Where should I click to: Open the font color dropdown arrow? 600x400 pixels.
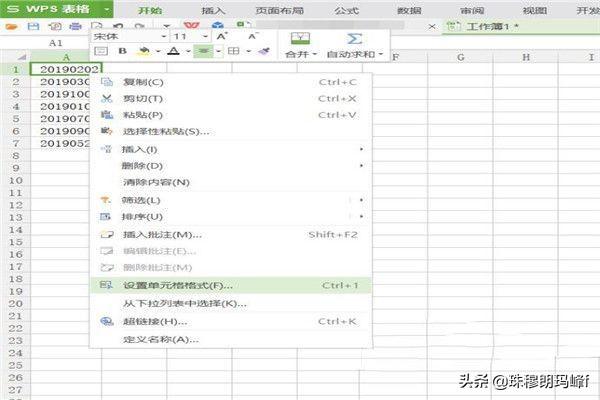[x=188, y=51]
